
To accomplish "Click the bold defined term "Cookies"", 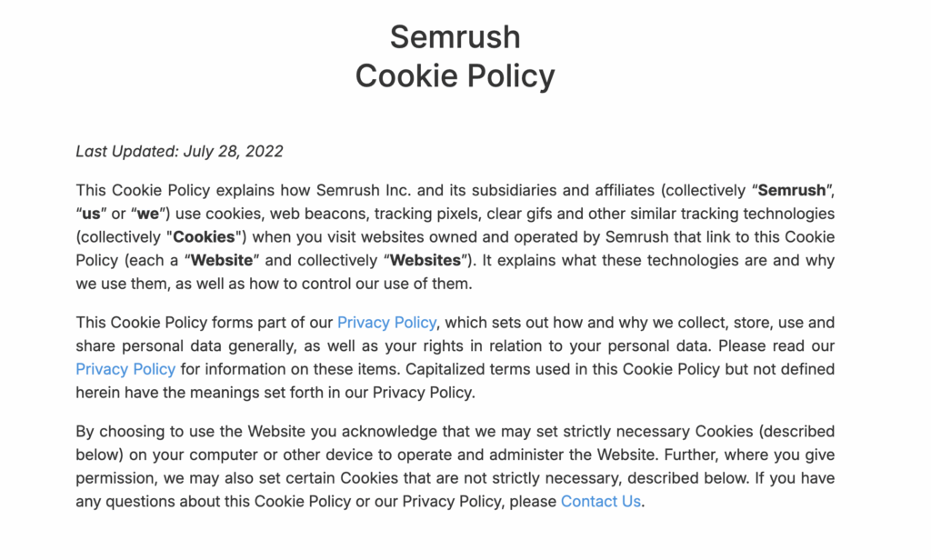I will [x=204, y=237].
